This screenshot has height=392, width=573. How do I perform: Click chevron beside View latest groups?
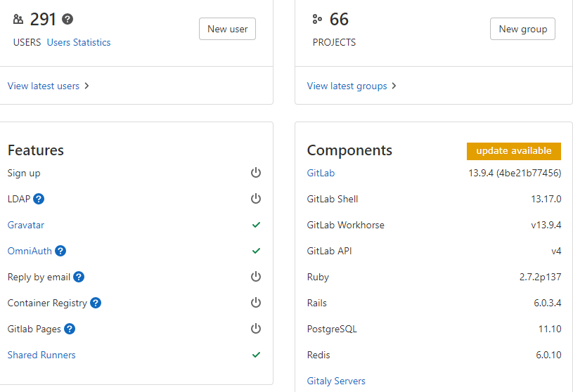point(394,86)
